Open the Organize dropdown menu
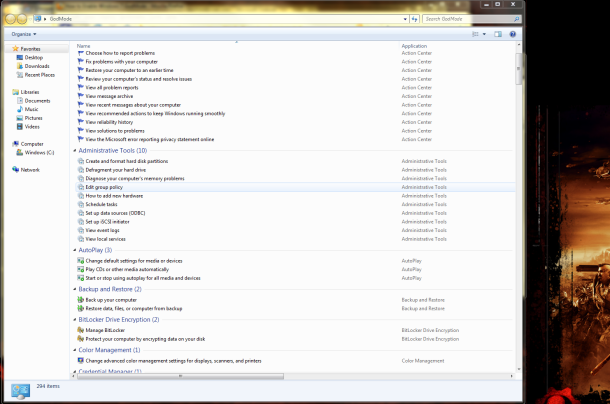 pyautogui.click(x=24, y=34)
